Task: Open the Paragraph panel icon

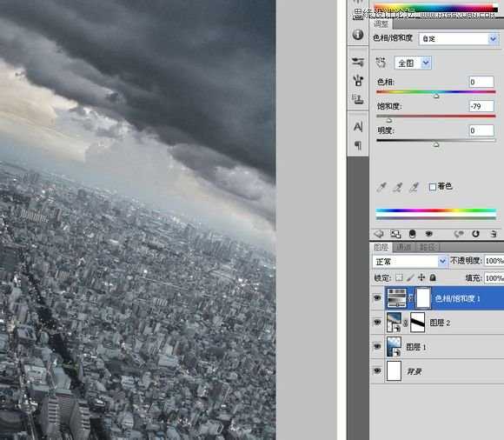Action: 358,145
